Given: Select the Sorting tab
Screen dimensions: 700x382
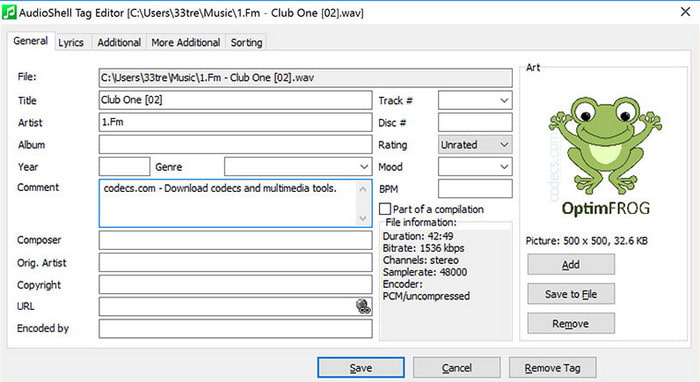Looking at the screenshot, I should click(246, 42).
